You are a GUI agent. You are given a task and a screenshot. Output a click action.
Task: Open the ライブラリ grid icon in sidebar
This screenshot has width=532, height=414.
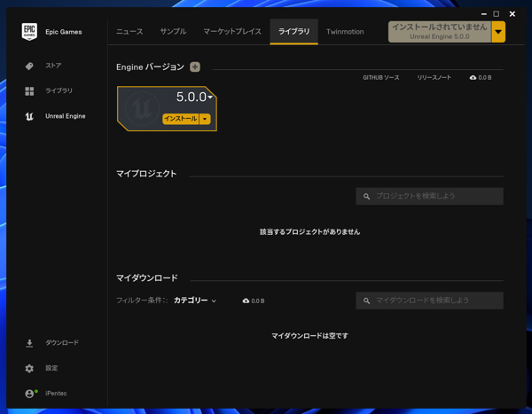tap(29, 91)
